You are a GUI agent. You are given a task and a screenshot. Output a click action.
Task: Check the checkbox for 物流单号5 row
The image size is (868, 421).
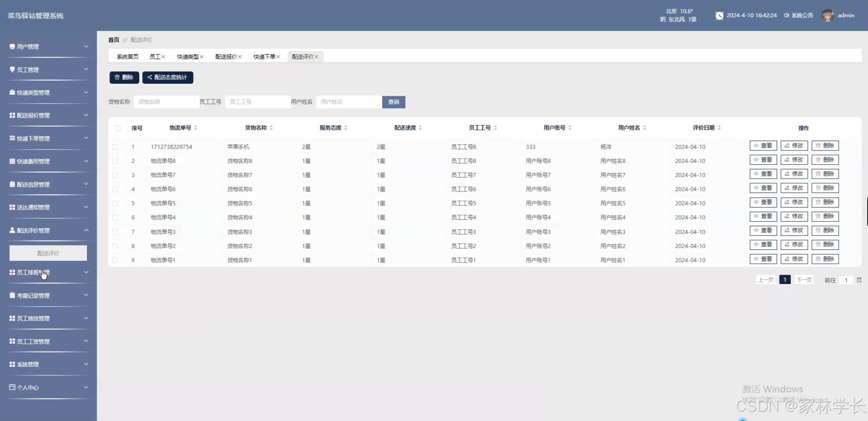point(115,204)
